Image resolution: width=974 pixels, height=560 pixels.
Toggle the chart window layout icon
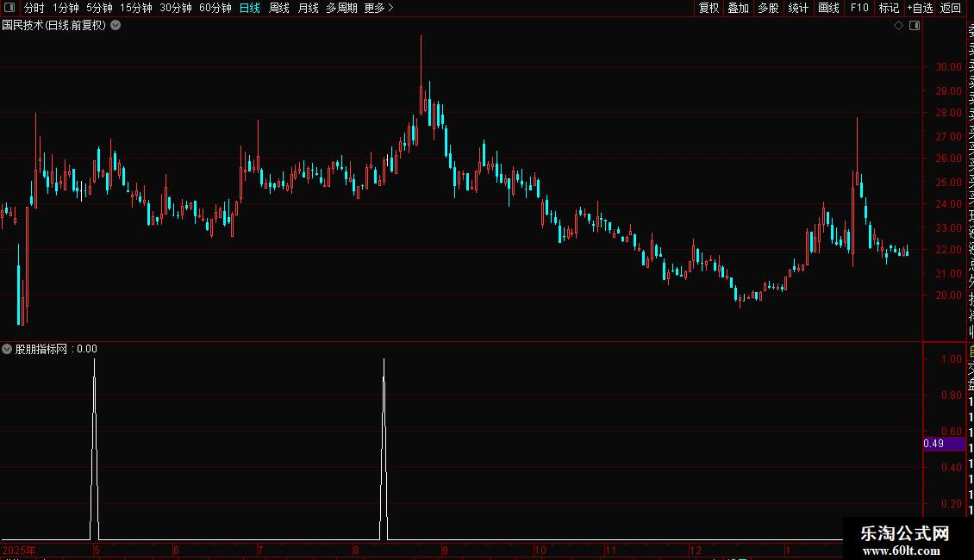pyautogui.click(x=915, y=26)
